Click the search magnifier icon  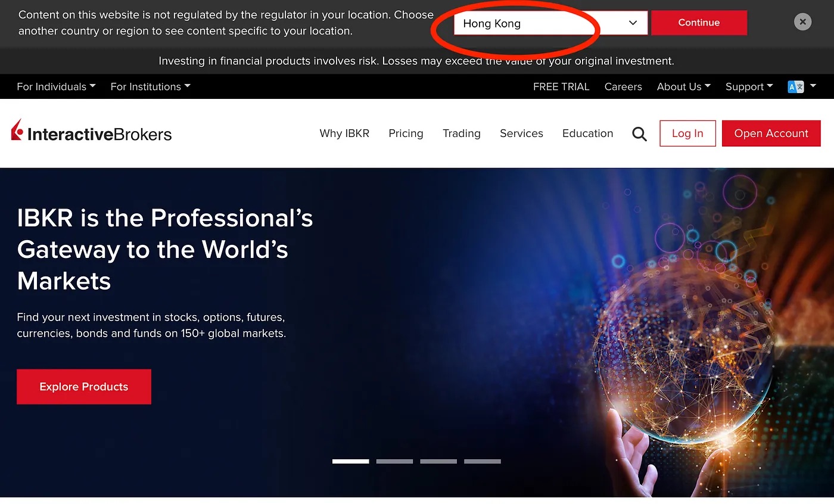(639, 134)
